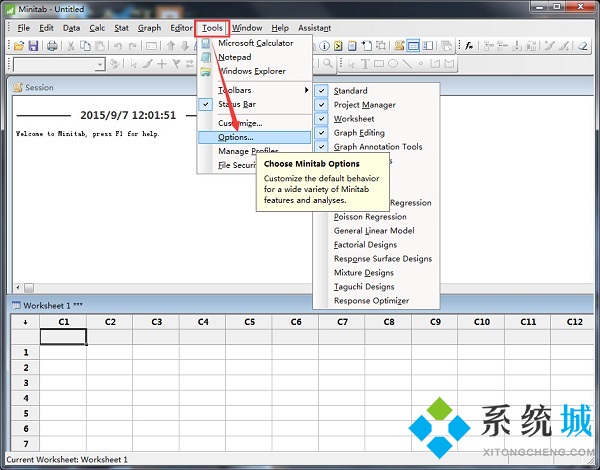This screenshot has width=600, height=470.
Task: Click the C1 column name cell
Action: click(x=63, y=337)
